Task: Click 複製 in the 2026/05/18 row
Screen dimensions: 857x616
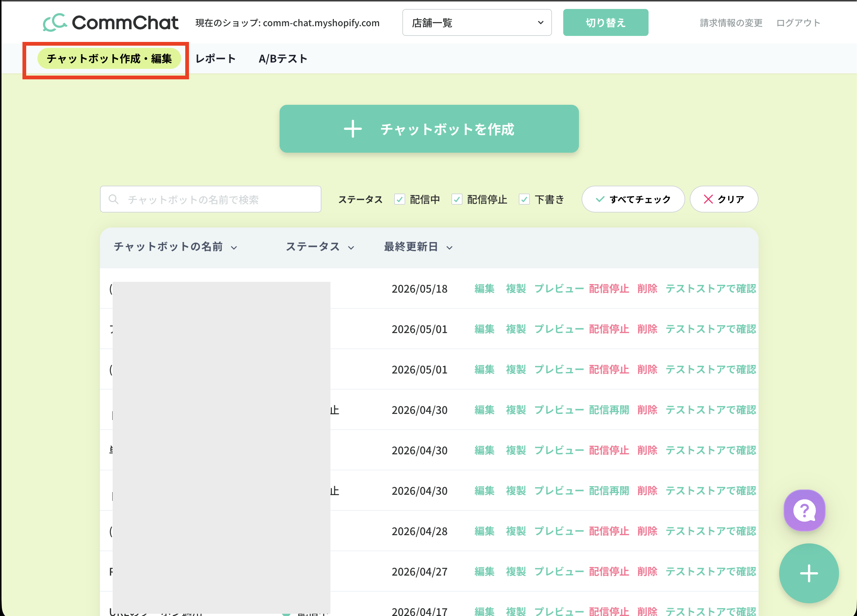Action: pyautogui.click(x=516, y=289)
